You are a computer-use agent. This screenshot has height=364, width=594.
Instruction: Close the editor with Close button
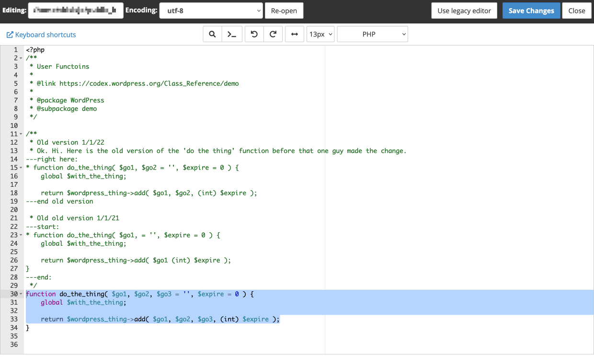click(577, 11)
